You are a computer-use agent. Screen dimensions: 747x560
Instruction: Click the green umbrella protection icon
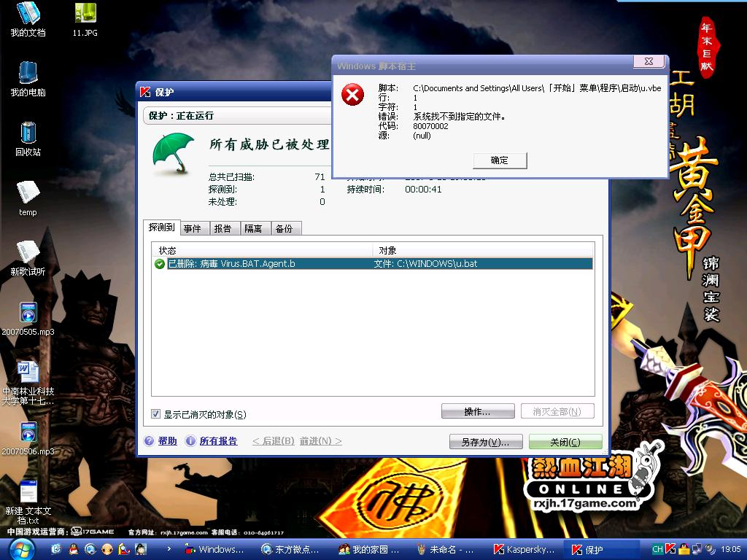coord(174,153)
